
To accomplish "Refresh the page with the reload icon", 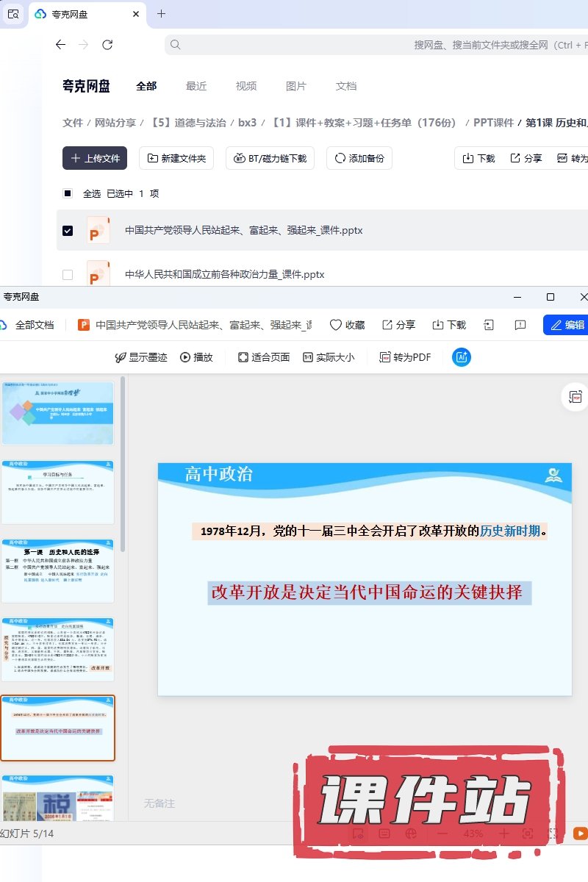I will coord(107,45).
